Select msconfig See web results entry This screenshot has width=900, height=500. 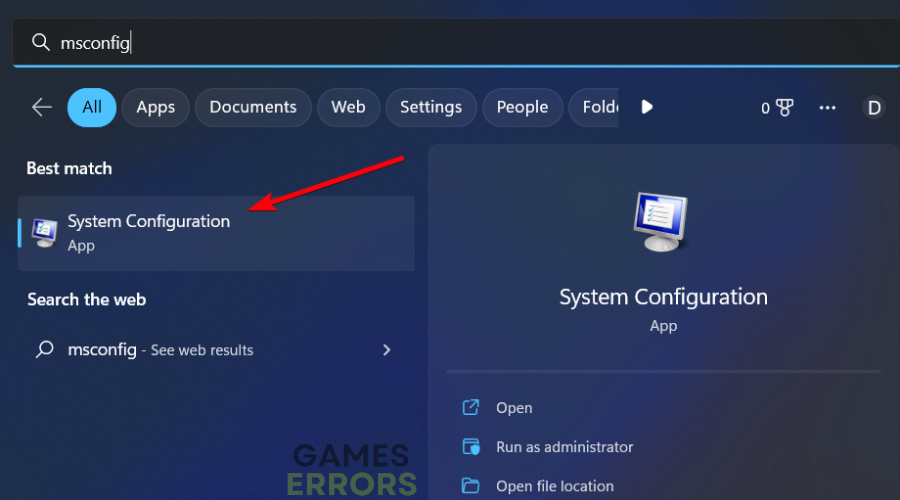point(216,350)
